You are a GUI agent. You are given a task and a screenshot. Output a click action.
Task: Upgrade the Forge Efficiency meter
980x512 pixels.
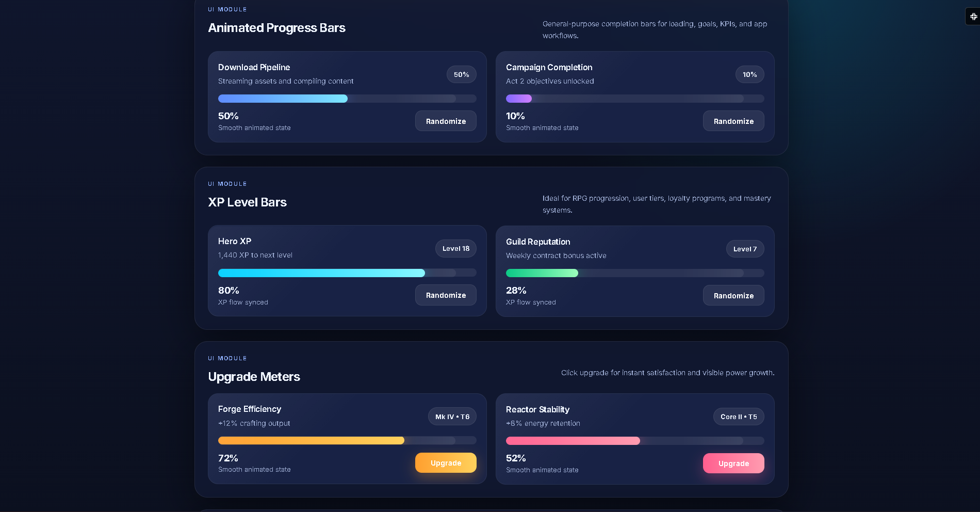(446, 463)
